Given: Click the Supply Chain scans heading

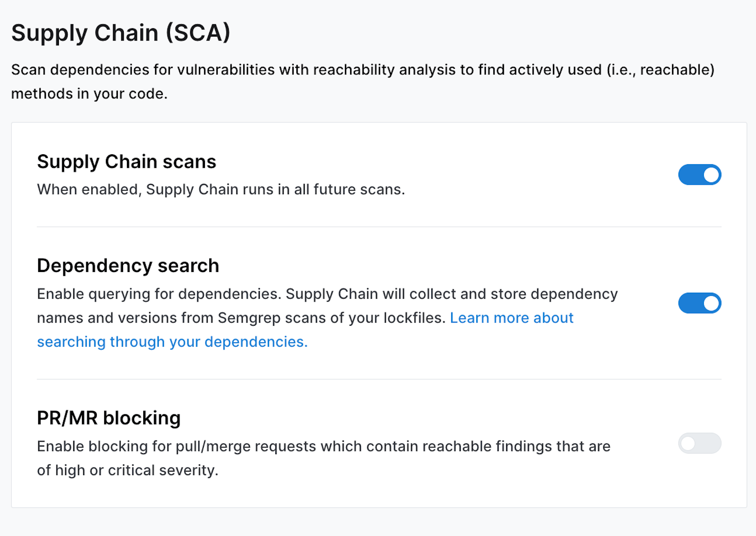Looking at the screenshot, I should 126,161.
